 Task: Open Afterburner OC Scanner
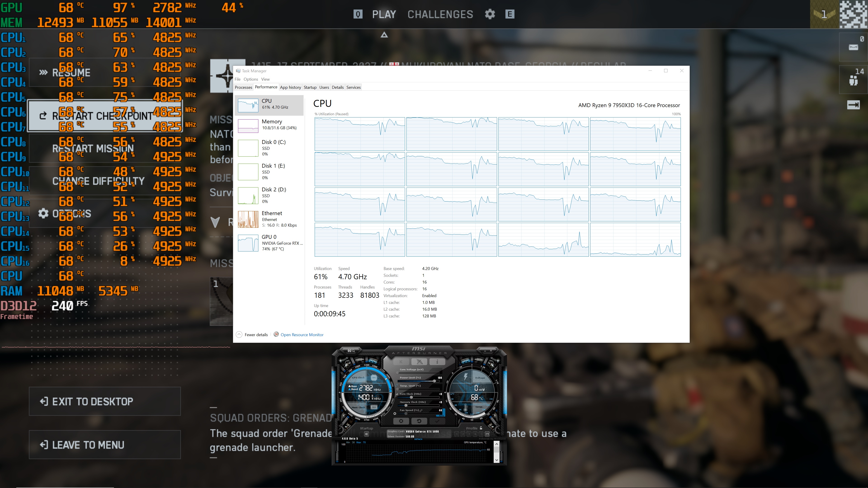pyautogui.click(x=351, y=351)
